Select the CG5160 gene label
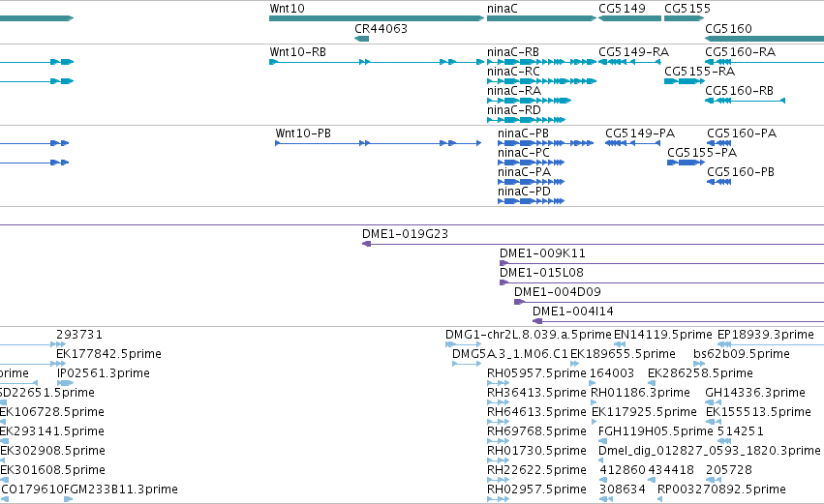Viewport: 824px width, 504px height. click(728, 28)
